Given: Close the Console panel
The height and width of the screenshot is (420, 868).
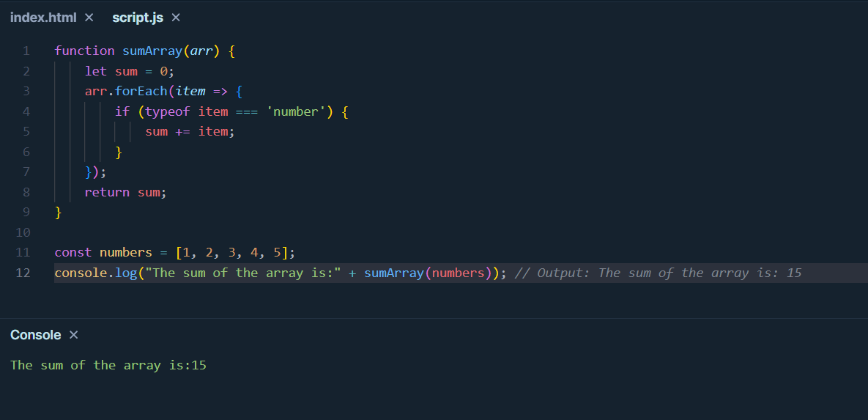Looking at the screenshot, I should (74, 335).
